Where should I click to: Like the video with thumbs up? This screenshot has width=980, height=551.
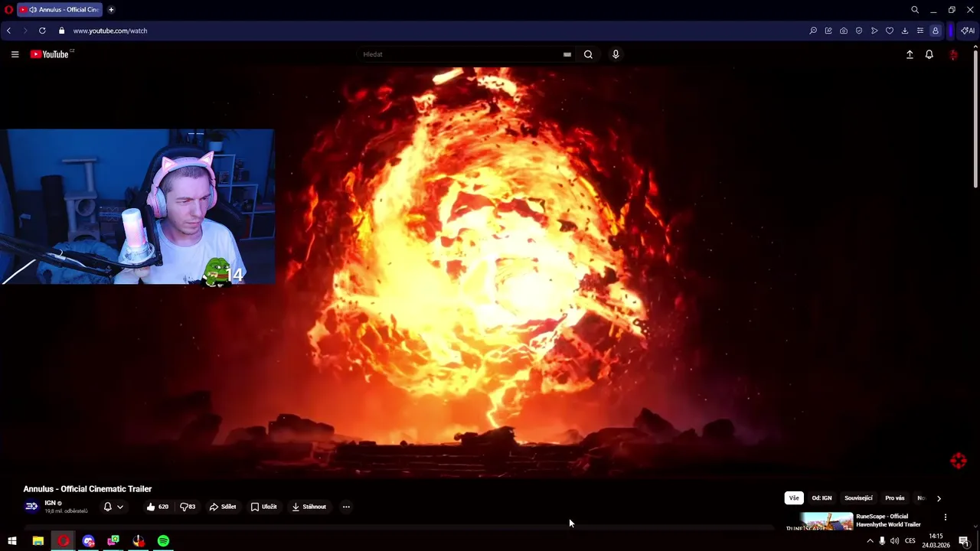pyautogui.click(x=158, y=507)
